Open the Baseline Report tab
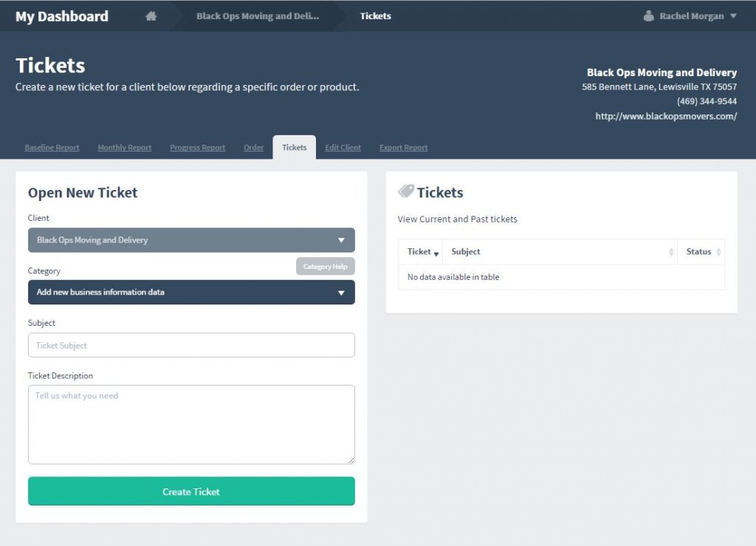Viewport: 756px width, 546px height. tap(52, 147)
